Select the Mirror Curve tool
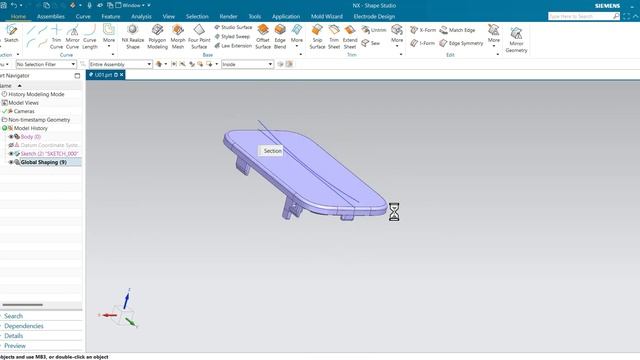The height and width of the screenshot is (360, 640). tap(73, 37)
